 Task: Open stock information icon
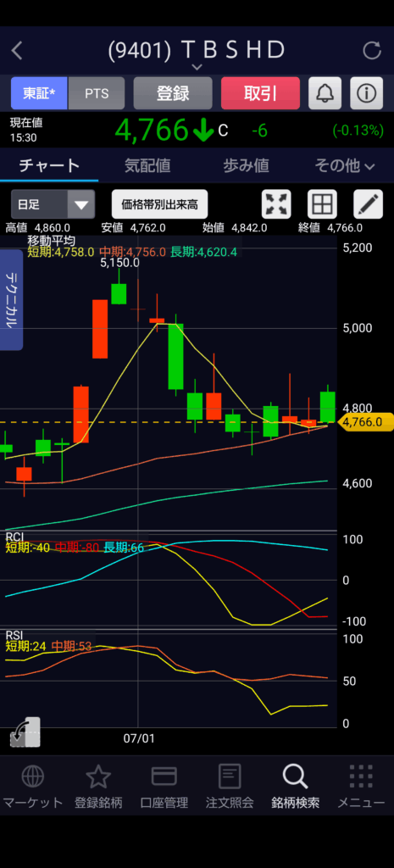[x=366, y=93]
